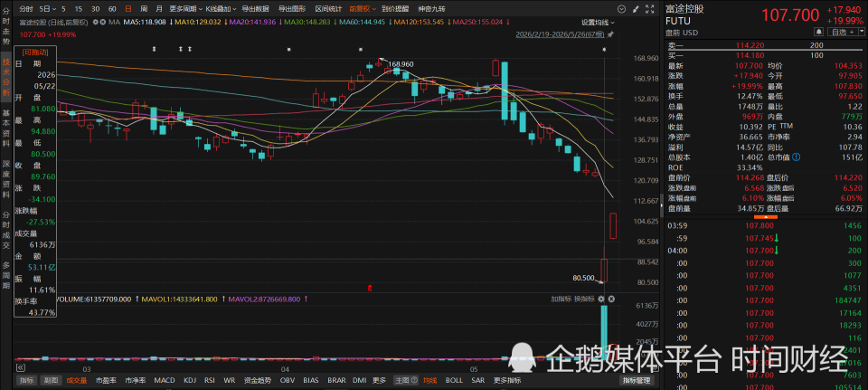Click the 指标管理 button
Viewport: 868px width, 390px height.
point(637,381)
